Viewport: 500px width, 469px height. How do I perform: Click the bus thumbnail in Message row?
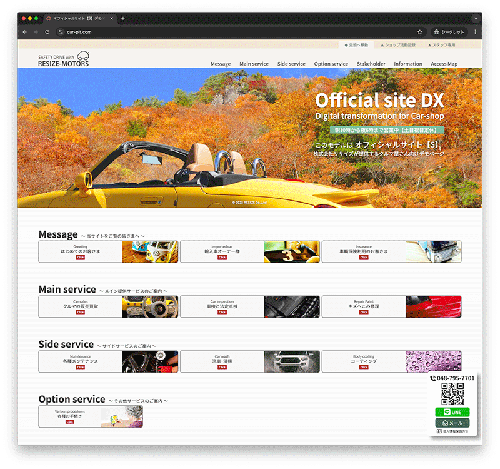[x=434, y=252]
